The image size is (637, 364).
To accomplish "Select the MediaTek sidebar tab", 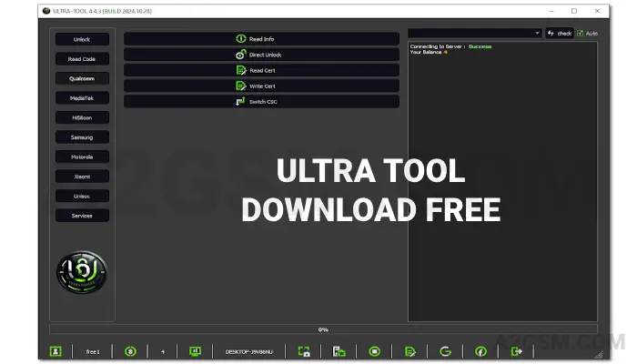I will coord(82,98).
